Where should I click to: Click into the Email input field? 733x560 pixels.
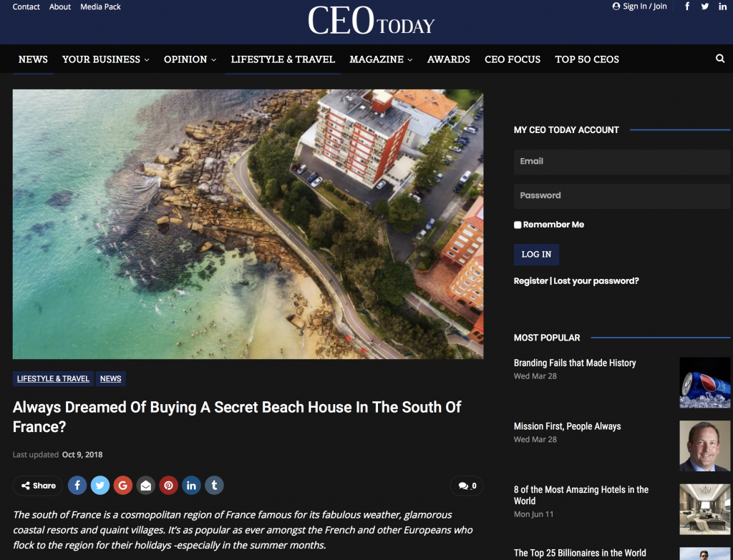coord(622,162)
